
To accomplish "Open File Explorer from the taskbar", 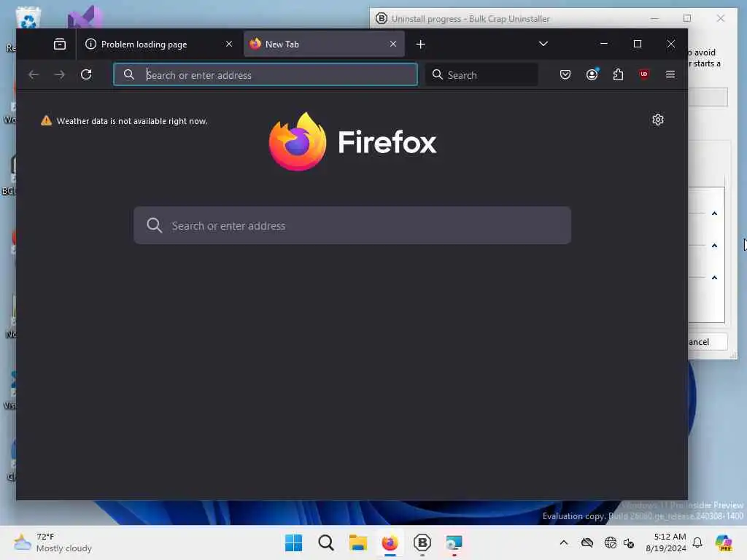I will [x=357, y=542].
